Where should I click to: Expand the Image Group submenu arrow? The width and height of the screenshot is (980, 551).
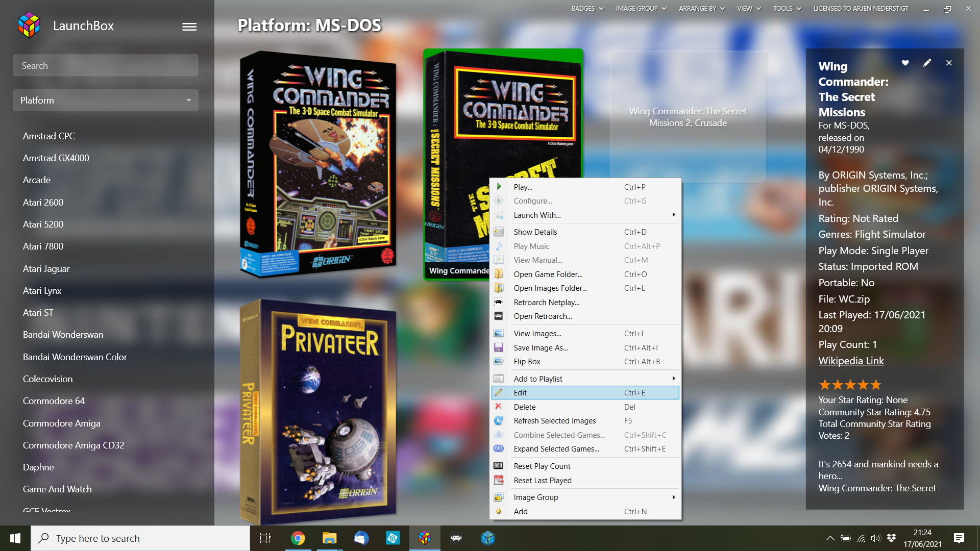pyautogui.click(x=674, y=497)
